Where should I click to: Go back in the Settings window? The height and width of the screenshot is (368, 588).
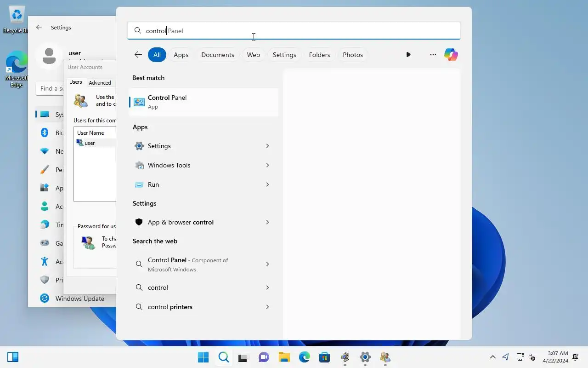pos(39,28)
